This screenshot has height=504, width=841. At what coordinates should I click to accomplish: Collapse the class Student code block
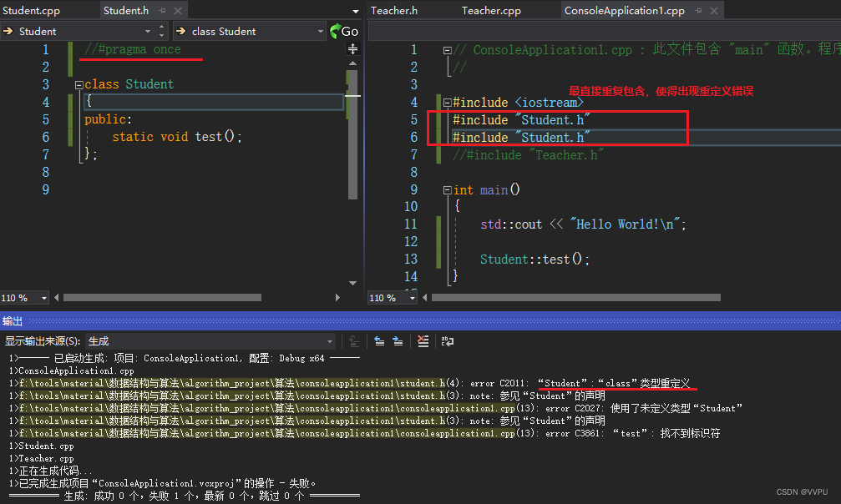click(79, 85)
